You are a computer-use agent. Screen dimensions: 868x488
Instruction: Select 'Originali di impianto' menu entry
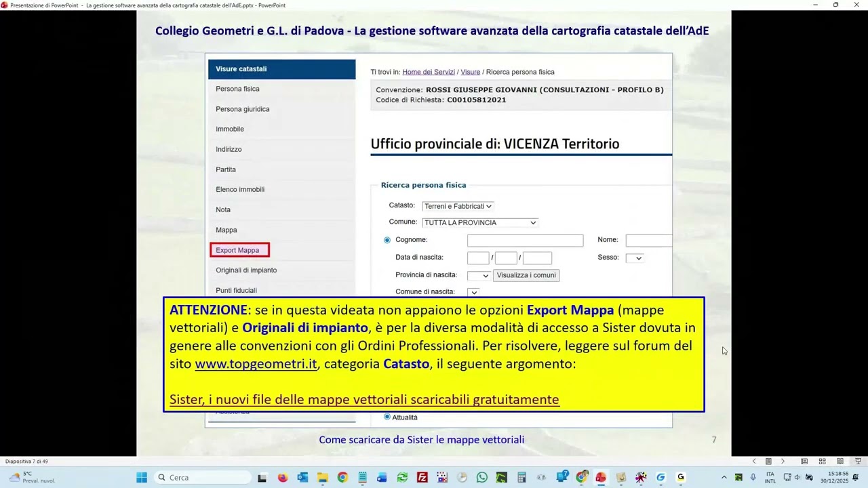tap(246, 270)
